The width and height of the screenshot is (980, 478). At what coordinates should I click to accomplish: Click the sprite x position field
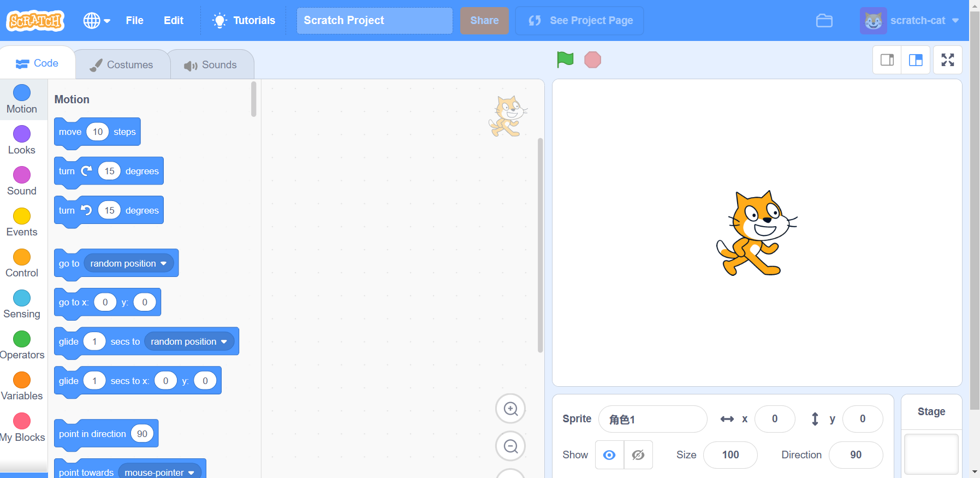click(x=775, y=419)
